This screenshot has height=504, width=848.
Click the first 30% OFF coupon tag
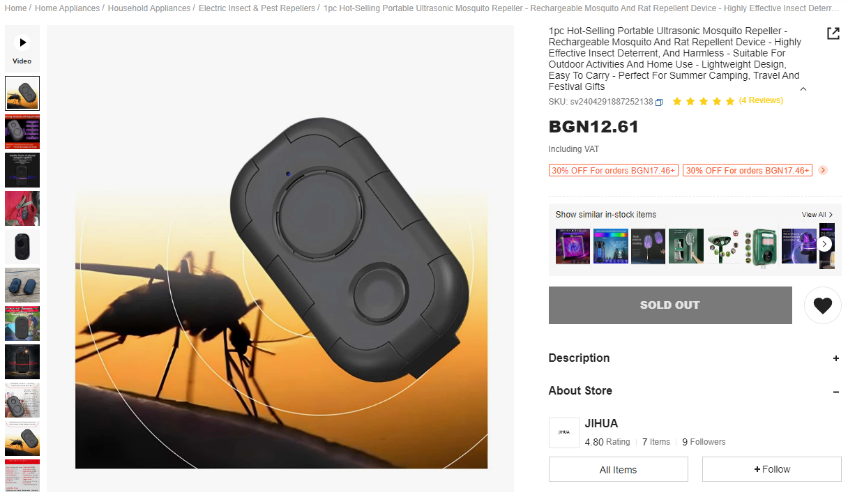[614, 170]
